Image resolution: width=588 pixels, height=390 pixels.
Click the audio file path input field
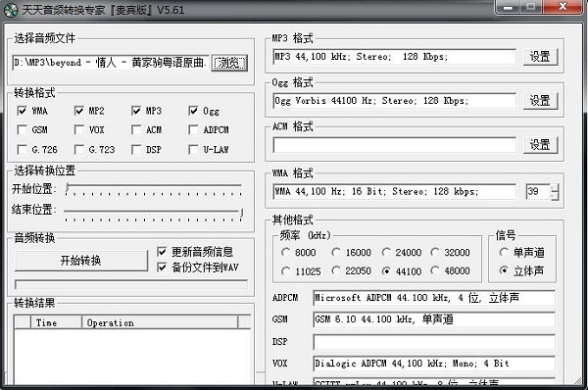tap(111, 63)
